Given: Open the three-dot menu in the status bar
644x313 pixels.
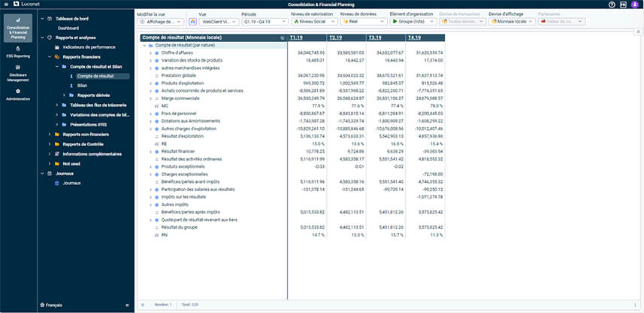Looking at the screenshot, I should [634, 305].
